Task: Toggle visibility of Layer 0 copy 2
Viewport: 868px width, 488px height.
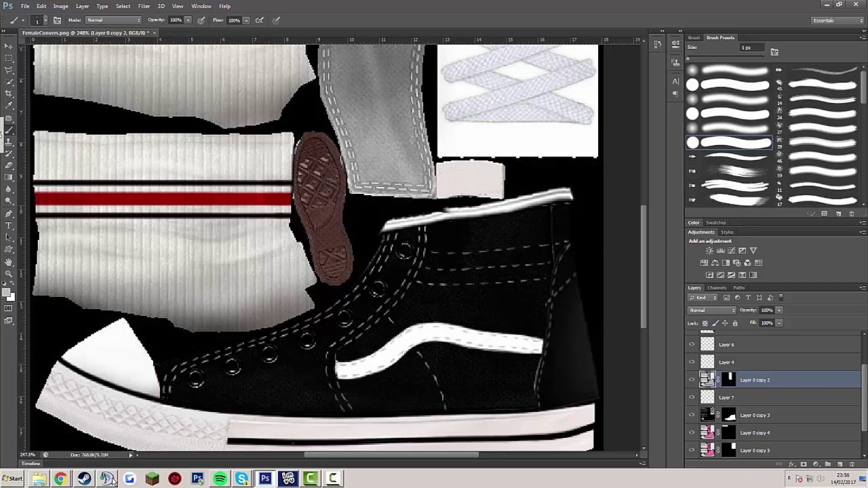Action: click(x=692, y=380)
